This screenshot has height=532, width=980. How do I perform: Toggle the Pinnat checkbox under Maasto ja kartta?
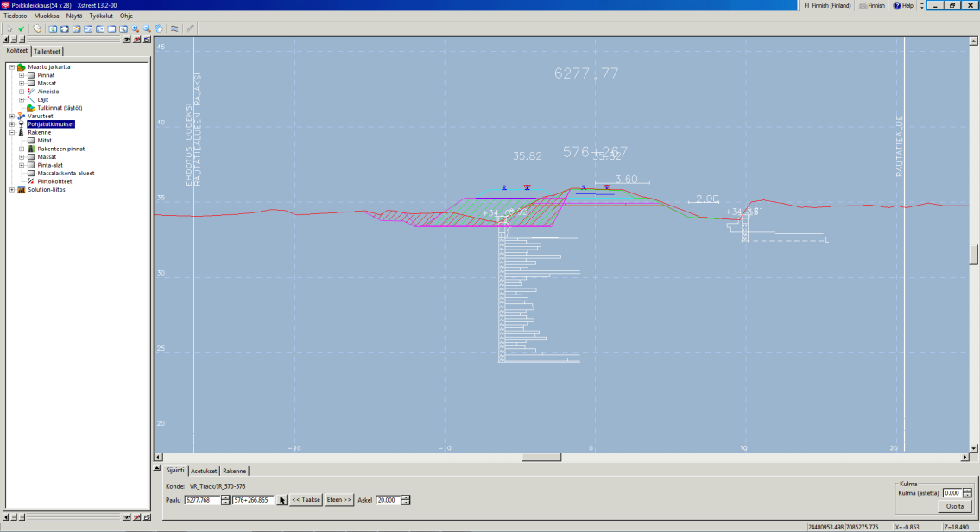(x=31, y=75)
